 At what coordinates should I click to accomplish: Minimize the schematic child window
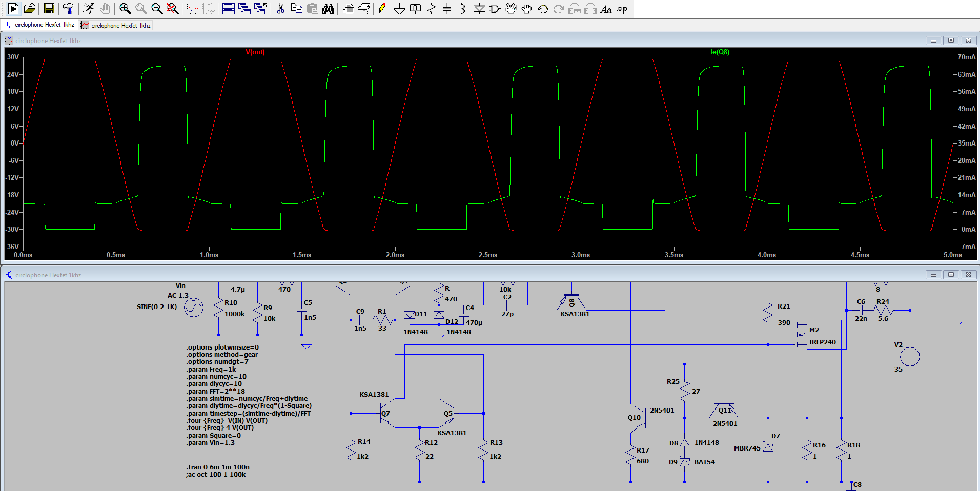pyautogui.click(x=933, y=275)
